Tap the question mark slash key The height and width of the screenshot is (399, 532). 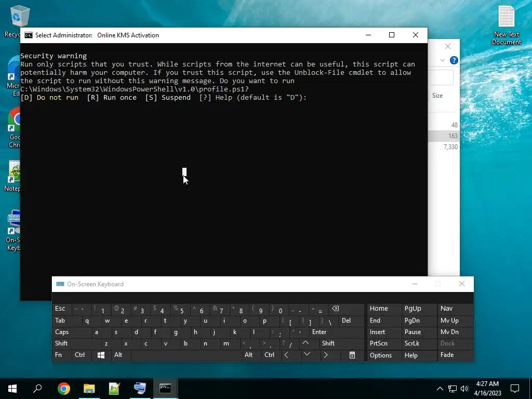point(289,344)
